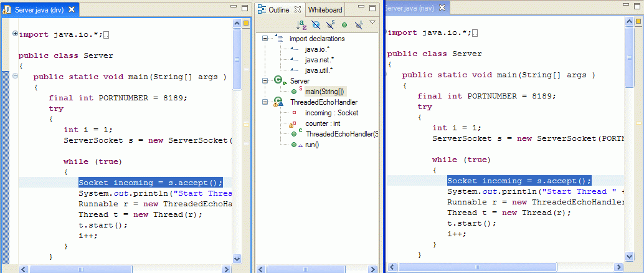Click the Server class icon in Outline

pos(278,81)
